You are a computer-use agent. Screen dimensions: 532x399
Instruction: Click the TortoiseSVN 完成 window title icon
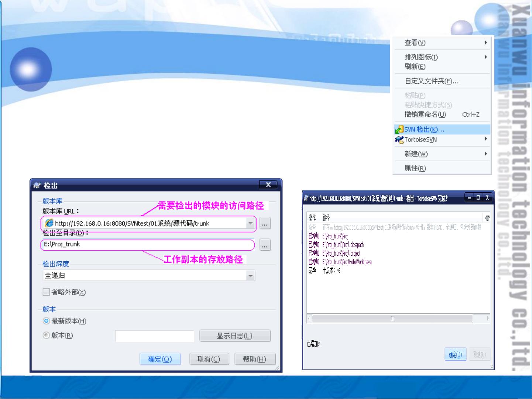(306, 198)
